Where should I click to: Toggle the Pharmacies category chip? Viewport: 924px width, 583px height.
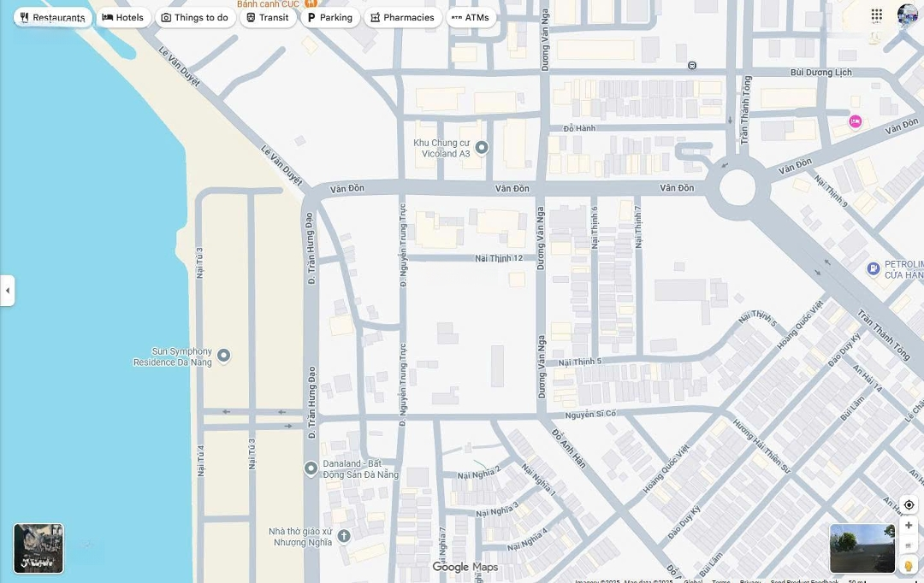click(402, 17)
